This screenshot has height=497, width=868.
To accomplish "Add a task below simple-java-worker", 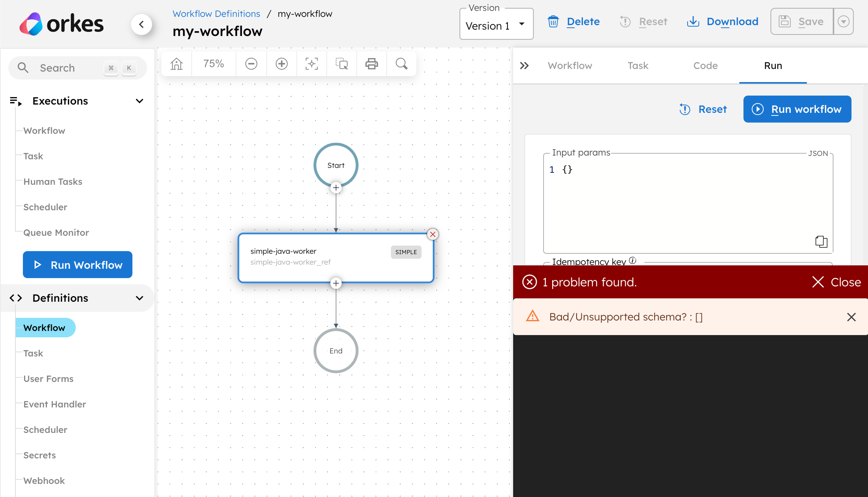I will (336, 283).
